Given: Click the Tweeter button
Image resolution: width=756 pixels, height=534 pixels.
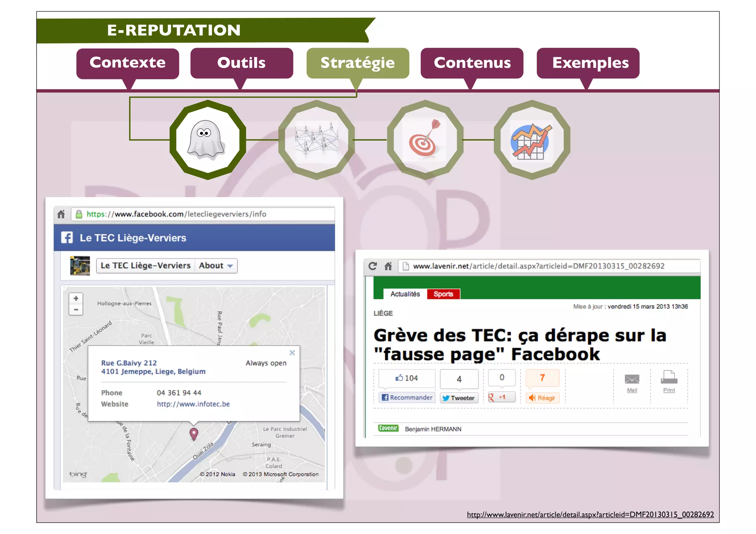Looking at the screenshot, I should pos(459,398).
